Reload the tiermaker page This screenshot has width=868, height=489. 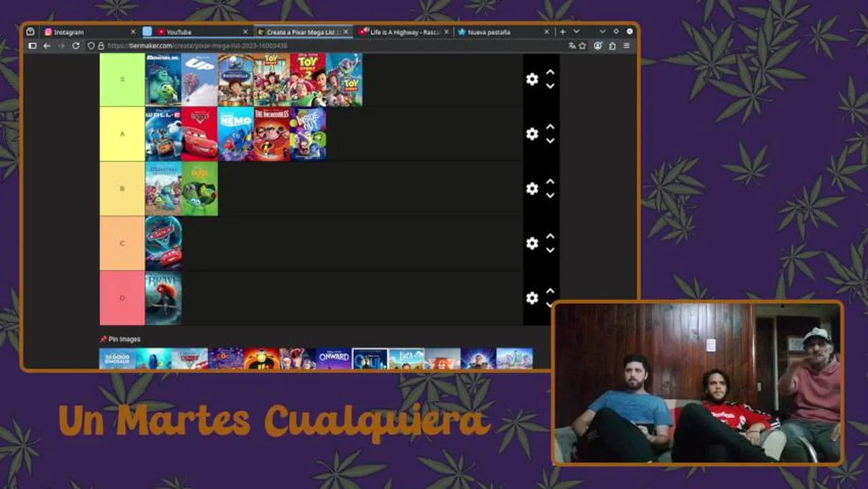tap(75, 46)
